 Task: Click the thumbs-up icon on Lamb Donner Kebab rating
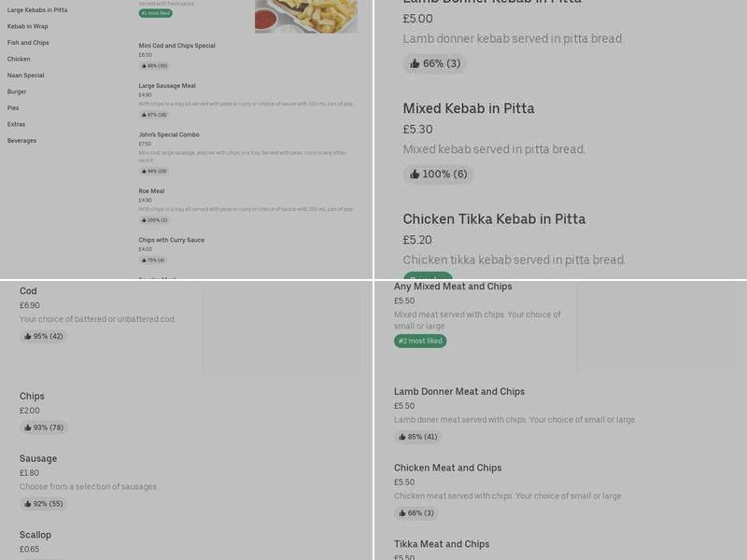pyautogui.click(x=414, y=63)
